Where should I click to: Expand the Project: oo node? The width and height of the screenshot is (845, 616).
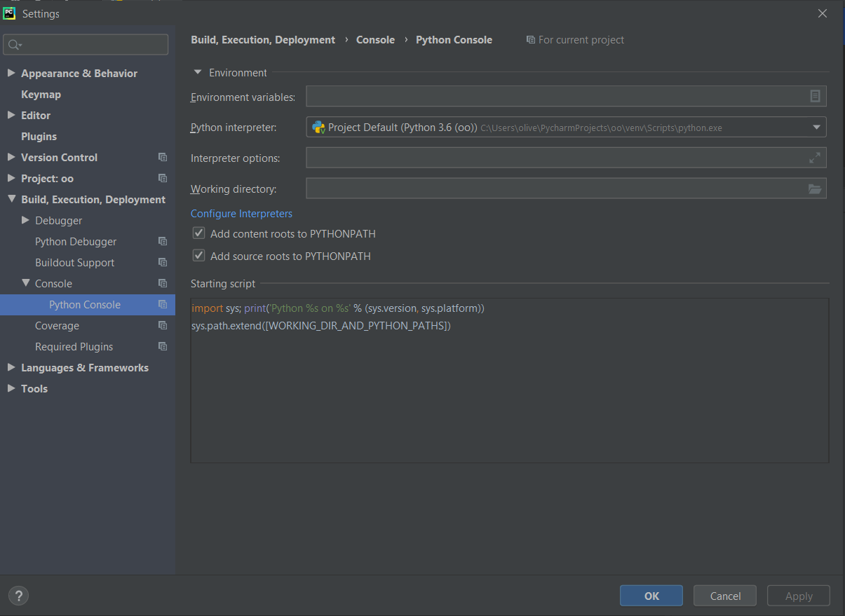[x=11, y=178]
